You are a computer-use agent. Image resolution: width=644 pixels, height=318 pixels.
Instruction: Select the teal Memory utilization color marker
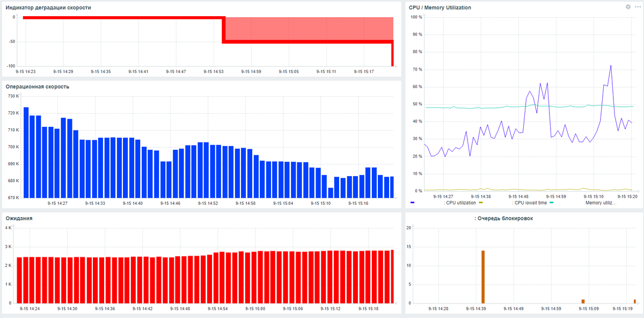tap(551, 201)
